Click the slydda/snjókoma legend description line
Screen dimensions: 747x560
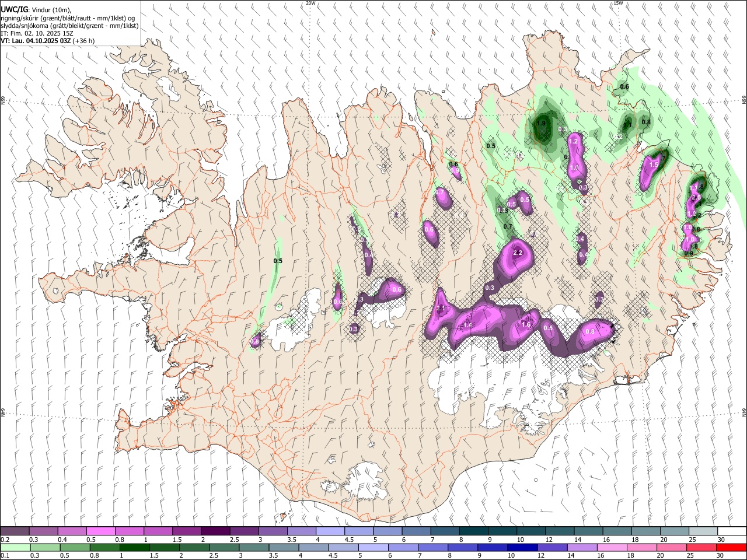[69, 26]
